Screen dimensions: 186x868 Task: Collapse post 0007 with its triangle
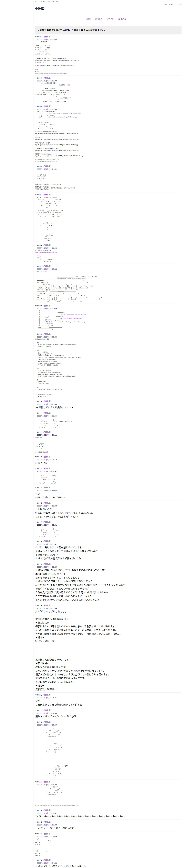36,266
